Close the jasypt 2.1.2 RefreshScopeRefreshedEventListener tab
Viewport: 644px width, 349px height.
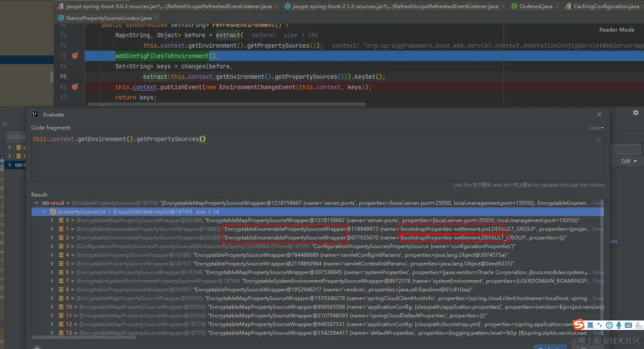pyautogui.click(x=503, y=6)
